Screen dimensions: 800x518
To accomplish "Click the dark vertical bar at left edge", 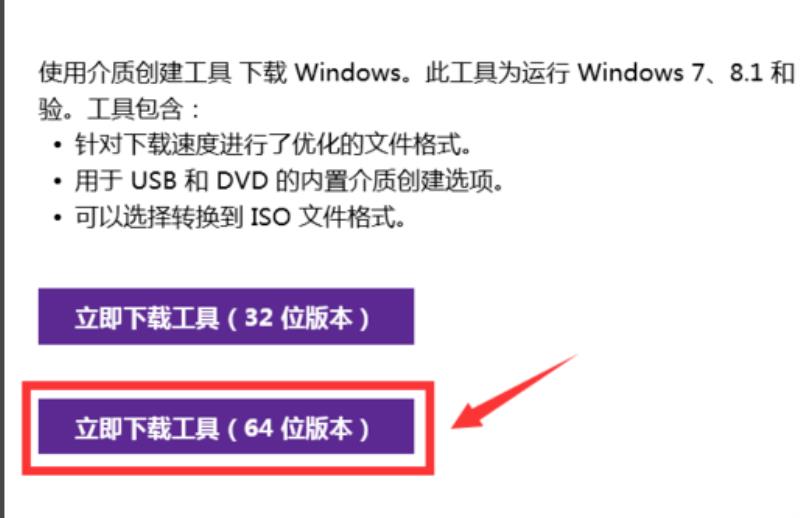I will pyautogui.click(x=2, y=259).
